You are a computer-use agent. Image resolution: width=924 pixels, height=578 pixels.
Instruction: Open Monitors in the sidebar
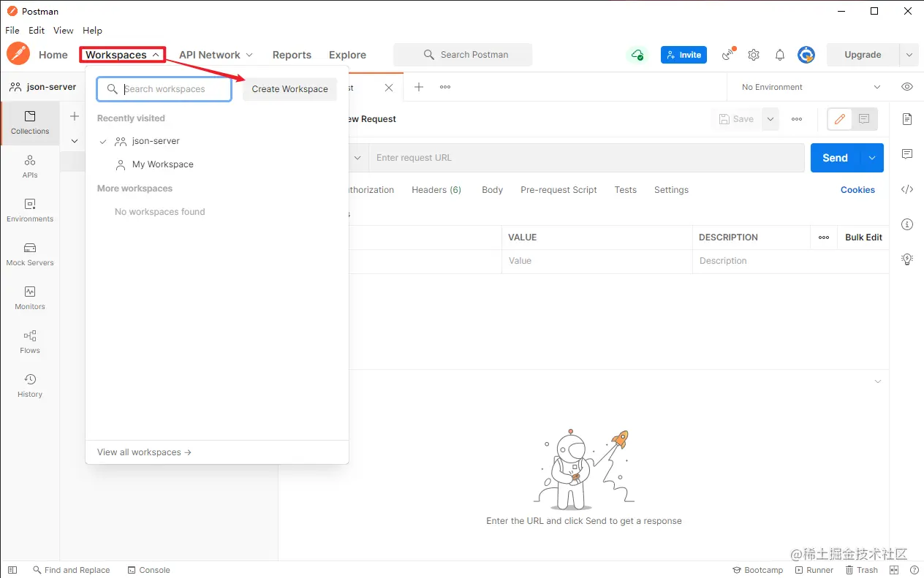click(x=30, y=298)
